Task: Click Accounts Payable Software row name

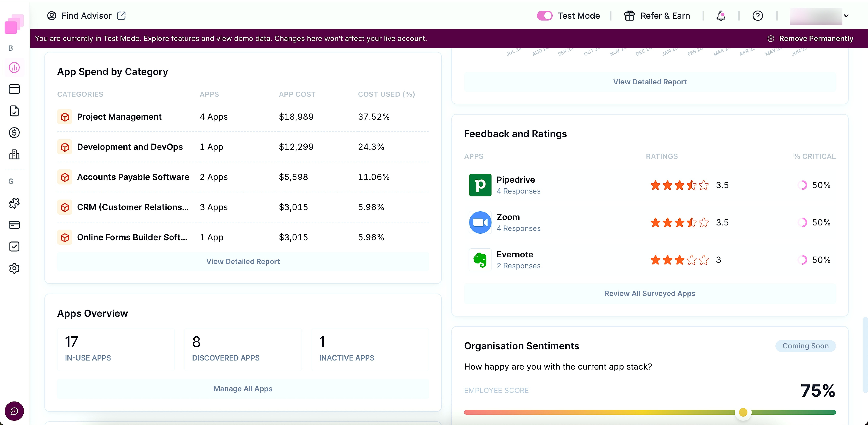Action: click(133, 177)
